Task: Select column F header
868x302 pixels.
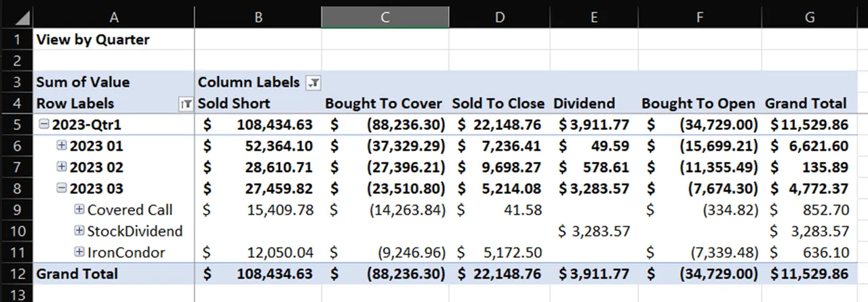Action: pos(699,18)
